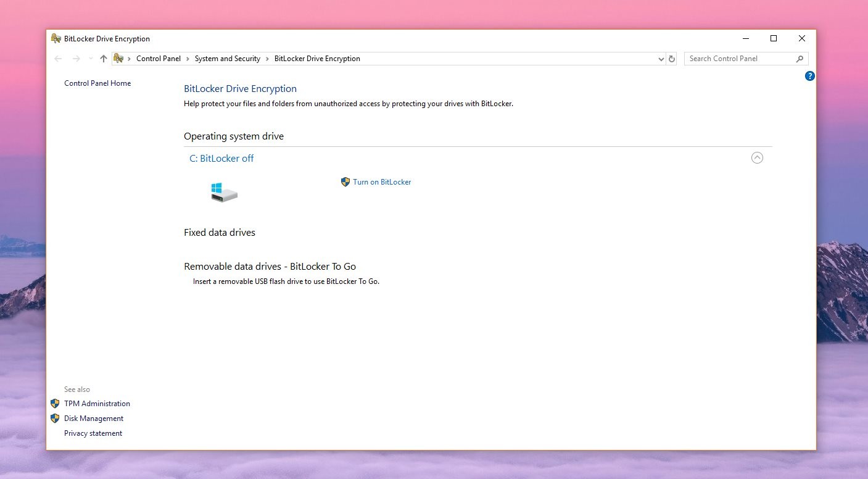Click the shield icon next to TPM Administration
This screenshot has width=868, height=479.
coord(55,404)
